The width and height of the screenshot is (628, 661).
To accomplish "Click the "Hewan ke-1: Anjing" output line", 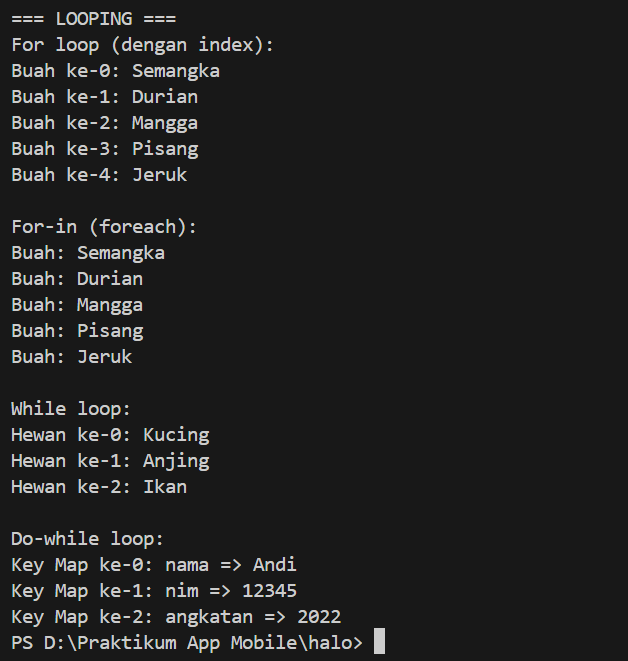I will tap(110, 460).
